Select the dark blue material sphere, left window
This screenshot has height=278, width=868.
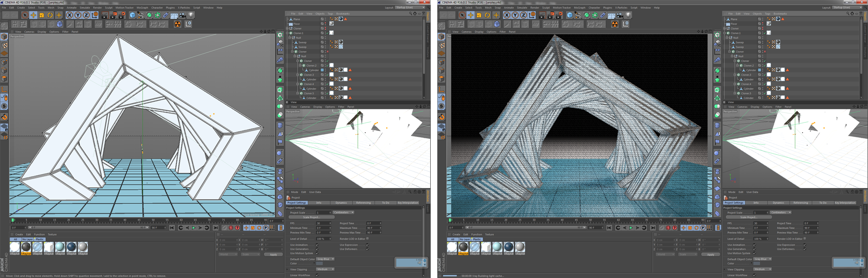[x=71, y=247]
